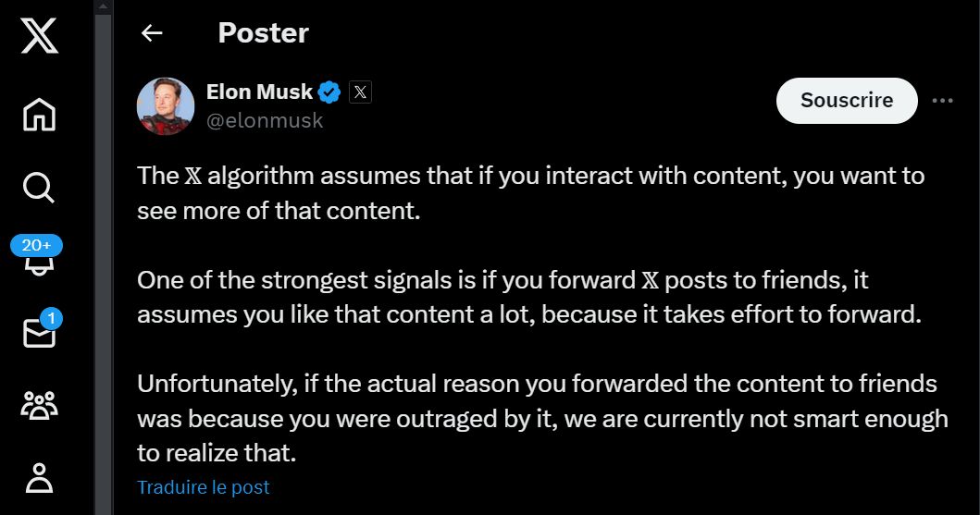Image resolution: width=980 pixels, height=515 pixels.
Task: Click the back arrow next to Poster
Action: pyautogui.click(x=152, y=33)
